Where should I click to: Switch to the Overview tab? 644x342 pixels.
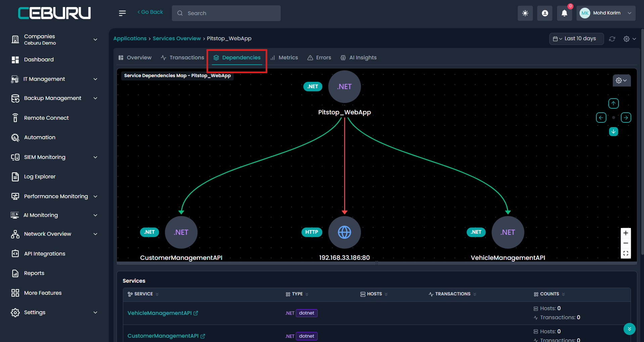(135, 58)
